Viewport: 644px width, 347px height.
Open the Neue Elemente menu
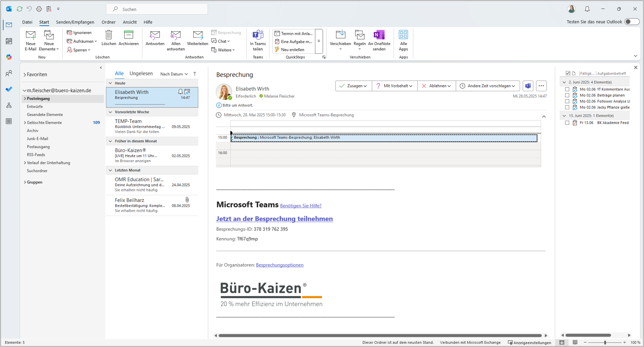49,41
